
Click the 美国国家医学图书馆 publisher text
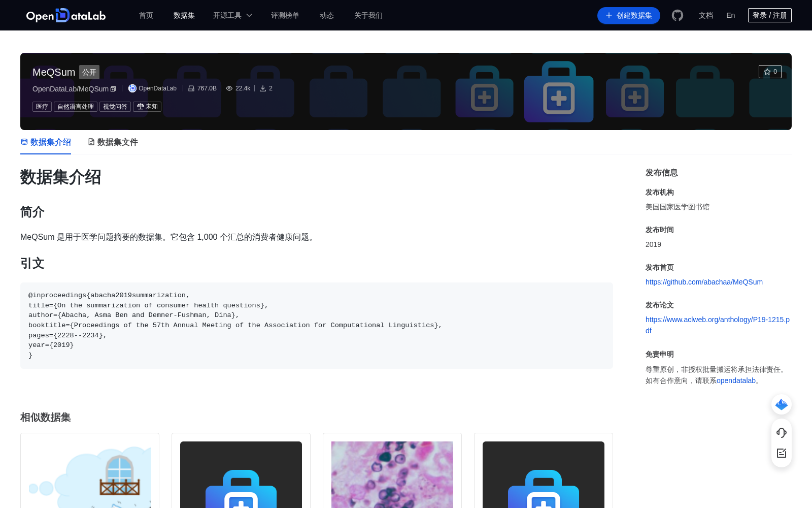pyautogui.click(x=678, y=207)
